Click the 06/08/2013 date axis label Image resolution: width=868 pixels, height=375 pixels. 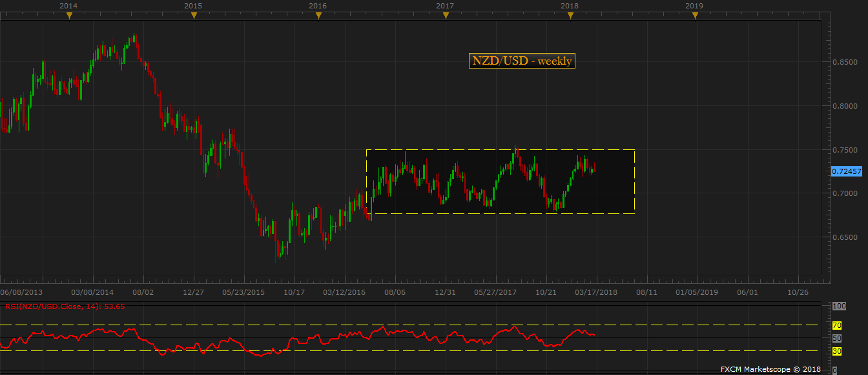tap(23, 292)
